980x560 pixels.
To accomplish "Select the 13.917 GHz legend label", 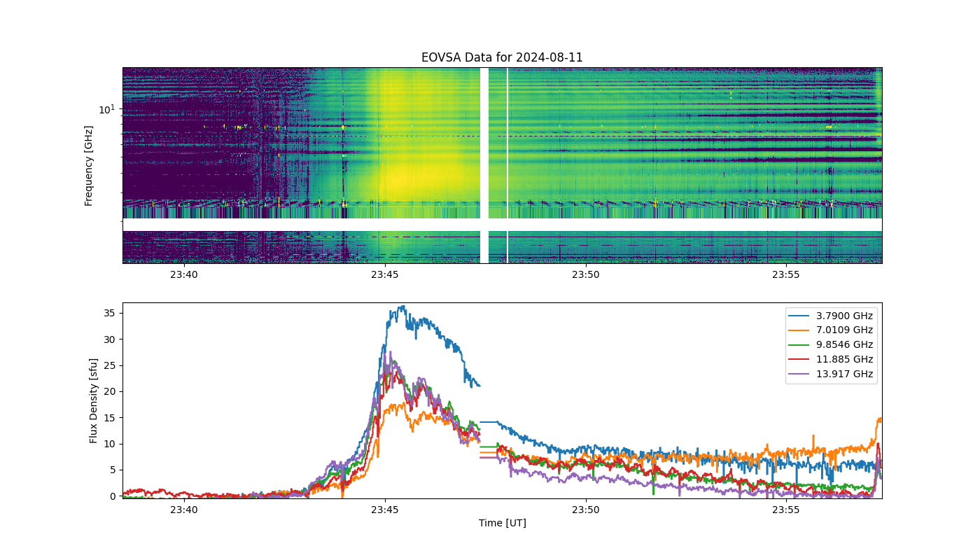I will (x=846, y=374).
